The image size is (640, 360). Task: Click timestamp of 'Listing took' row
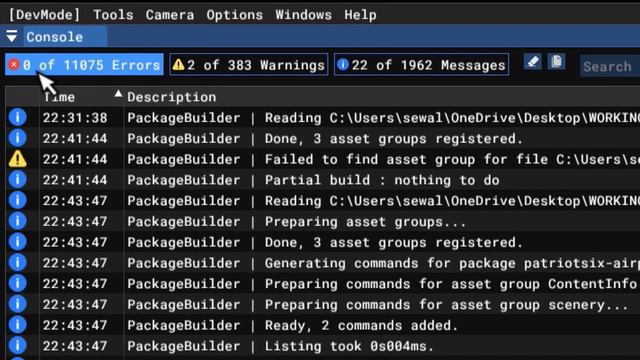[75, 347]
